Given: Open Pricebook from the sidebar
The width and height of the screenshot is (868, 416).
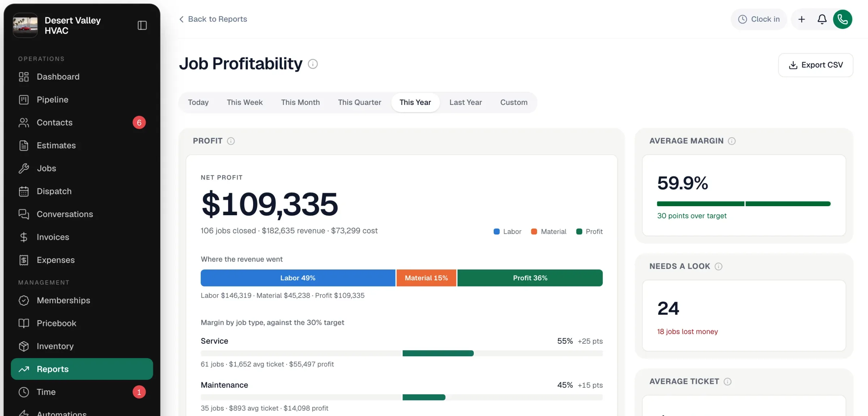Looking at the screenshot, I should [82, 323].
